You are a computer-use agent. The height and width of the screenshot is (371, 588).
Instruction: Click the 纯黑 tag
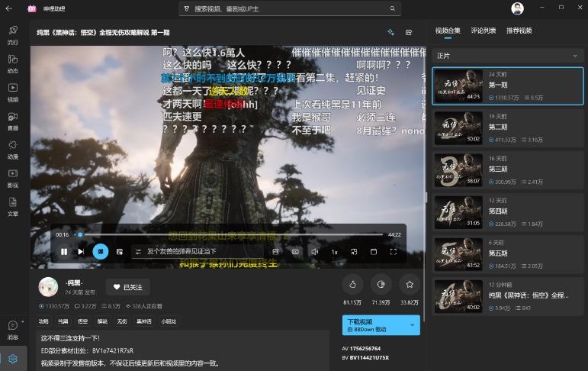tap(63, 321)
